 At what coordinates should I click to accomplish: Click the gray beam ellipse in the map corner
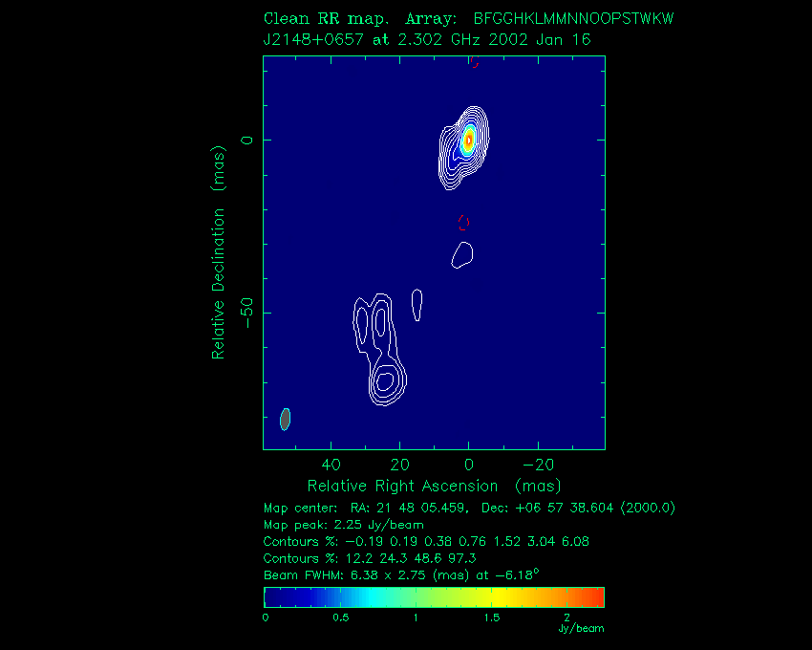pos(286,419)
